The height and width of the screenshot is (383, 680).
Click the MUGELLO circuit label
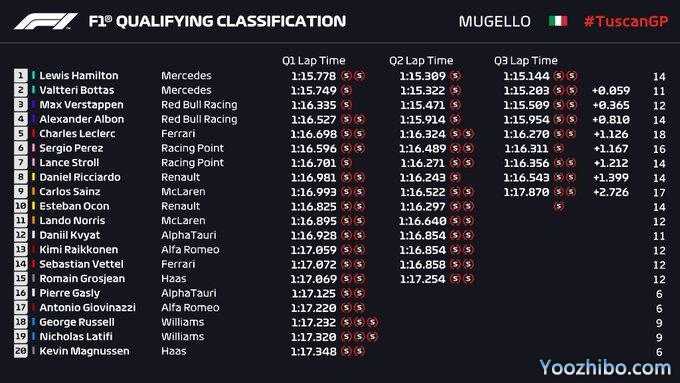tap(494, 21)
